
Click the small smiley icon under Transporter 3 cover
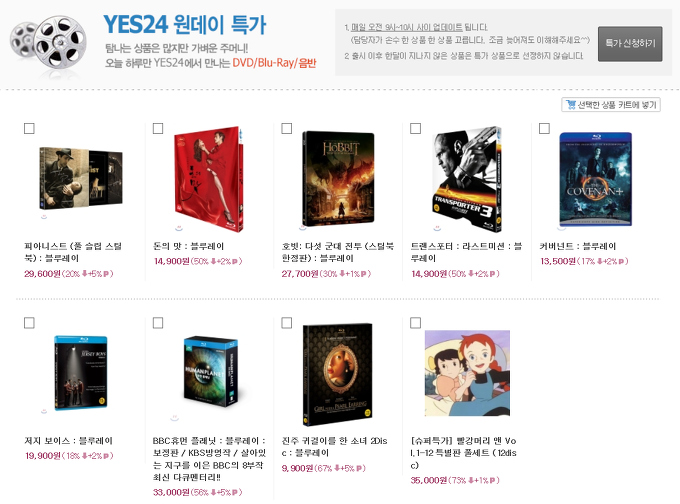[x=437, y=227]
